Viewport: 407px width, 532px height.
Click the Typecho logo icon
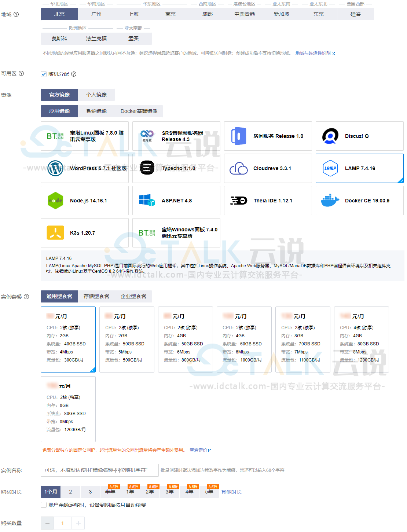point(147,168)
